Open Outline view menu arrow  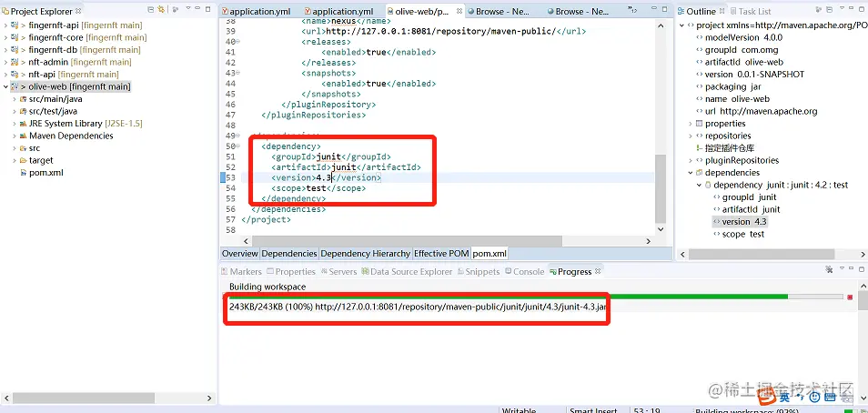841,10
